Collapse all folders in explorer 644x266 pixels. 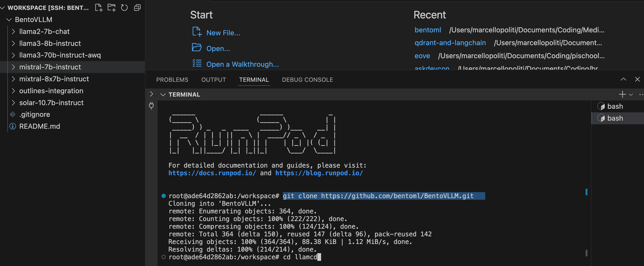pos(137,8)
